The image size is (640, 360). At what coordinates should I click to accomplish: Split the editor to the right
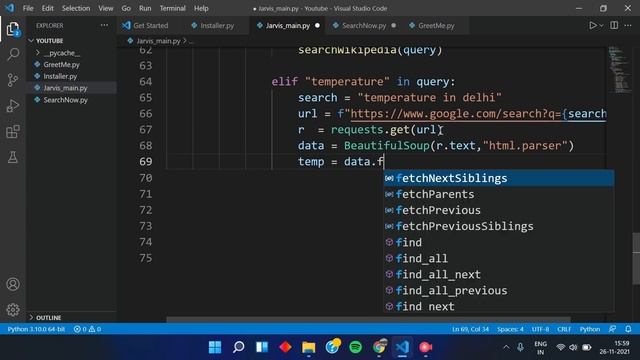[x=614, y=25]
